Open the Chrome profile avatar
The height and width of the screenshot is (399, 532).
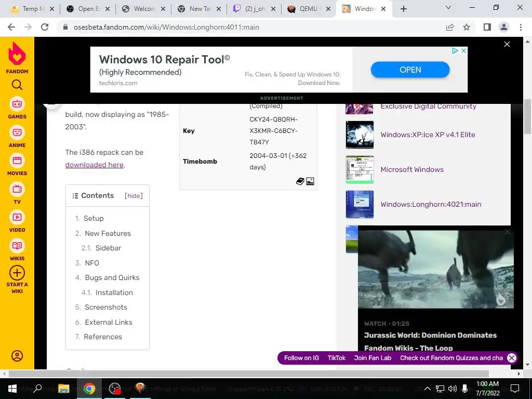[504, 27]
